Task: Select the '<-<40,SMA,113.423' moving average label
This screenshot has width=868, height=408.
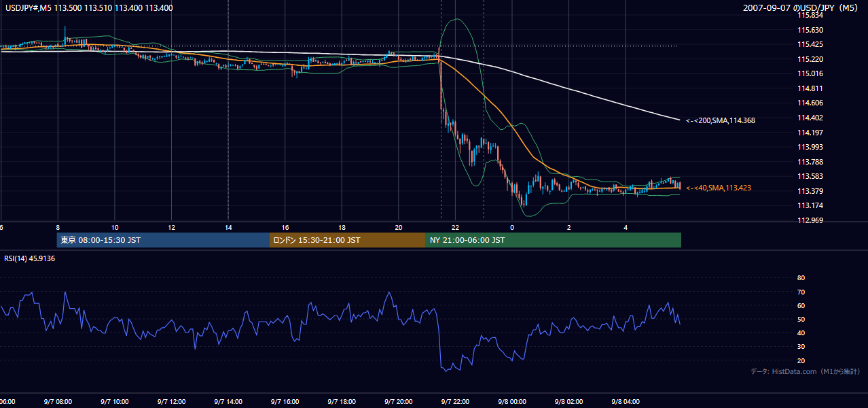Action: pyautogui.click(x=719, y=188)
